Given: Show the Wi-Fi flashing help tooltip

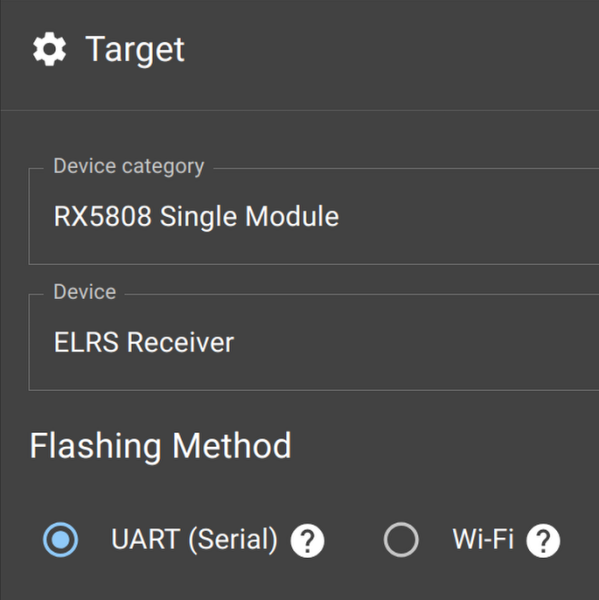Looking at the screenshot, I should (543, 540).
